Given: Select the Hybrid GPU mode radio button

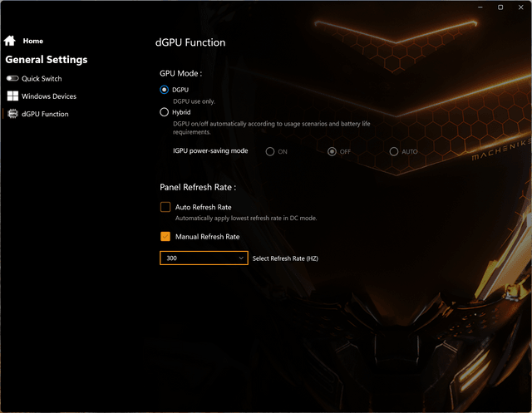Looking at the screenshot, I should (x=165, y=112).
